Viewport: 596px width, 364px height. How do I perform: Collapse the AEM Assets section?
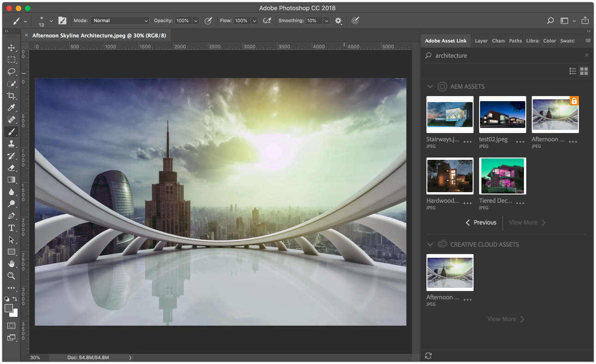[430, 86]
